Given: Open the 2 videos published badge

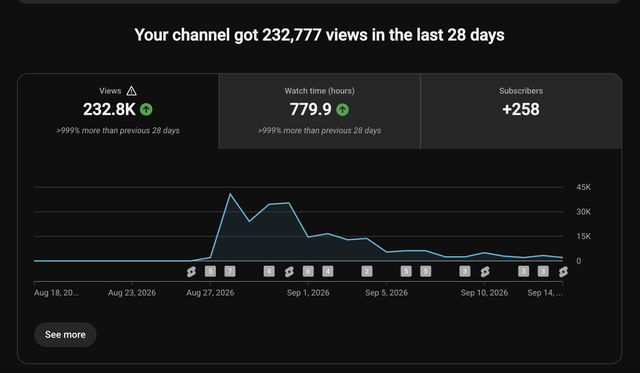Looking at the screenshot, I should (x=367, y=271).
